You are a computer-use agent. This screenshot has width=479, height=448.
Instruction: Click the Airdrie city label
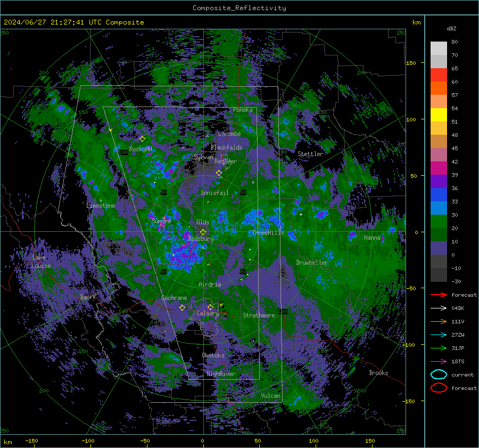pos(210,284)
